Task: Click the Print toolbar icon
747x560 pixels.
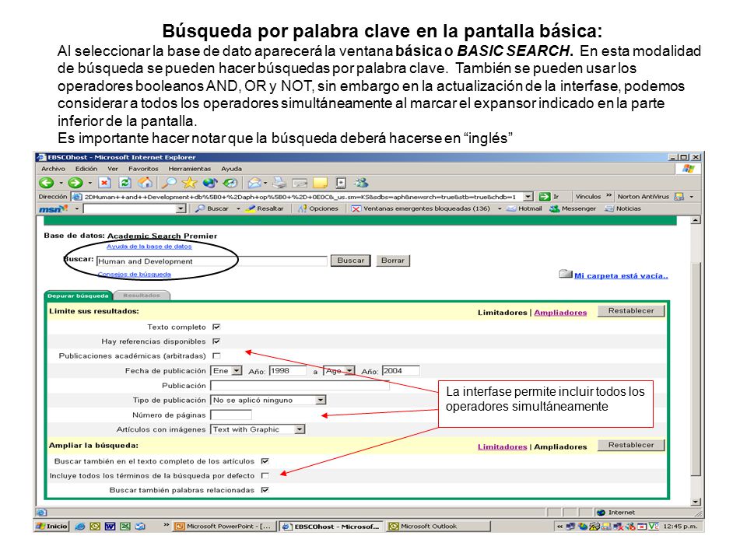Action: (279, 183)
